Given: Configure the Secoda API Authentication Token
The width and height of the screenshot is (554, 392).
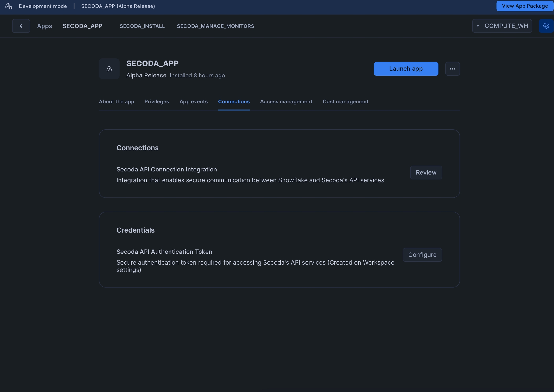Looking at the screenshot, I should (422, 255).
